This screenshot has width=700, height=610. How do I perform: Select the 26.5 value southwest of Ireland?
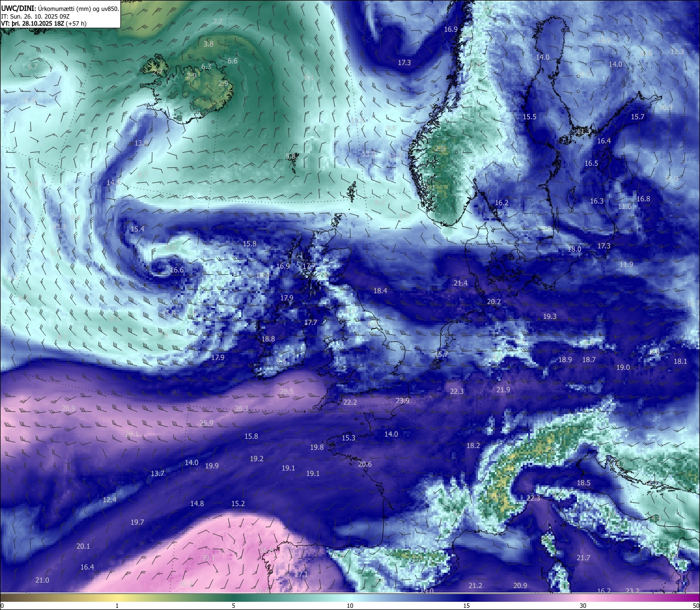pyautogui.click(x=287, y=391)
